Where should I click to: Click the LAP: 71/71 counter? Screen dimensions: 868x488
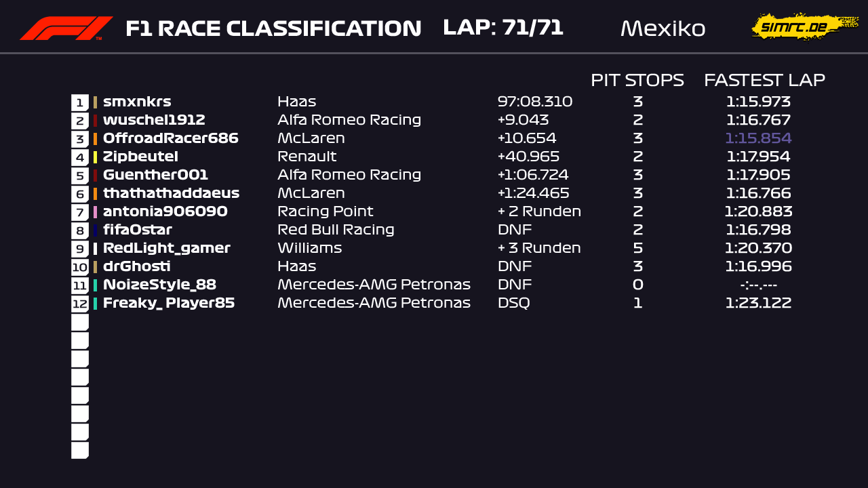502,28
